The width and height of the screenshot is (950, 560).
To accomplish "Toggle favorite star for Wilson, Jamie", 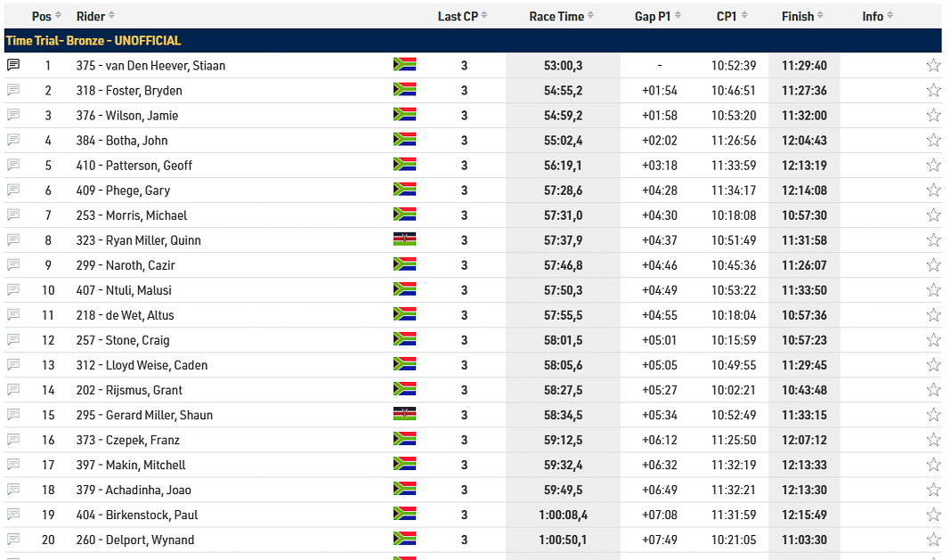I will (933, 115).
